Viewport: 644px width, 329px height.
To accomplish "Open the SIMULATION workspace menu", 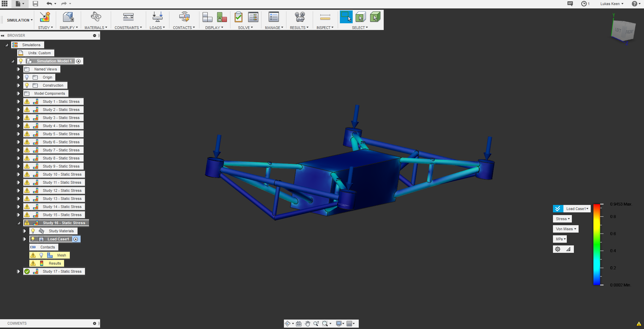I will point(20,20).
